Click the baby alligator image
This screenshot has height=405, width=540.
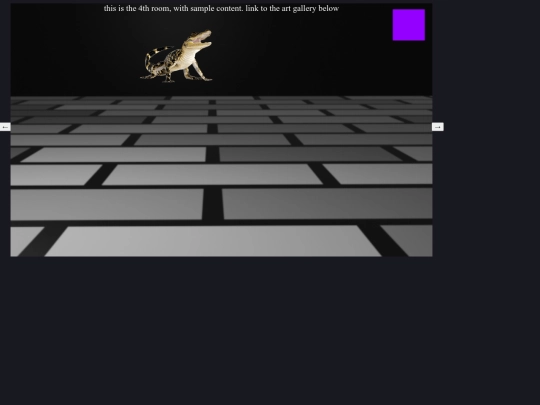tap(176, 56)
